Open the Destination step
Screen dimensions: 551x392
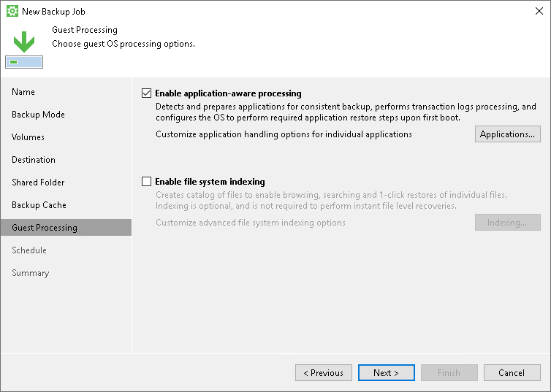[x=34, y=160]
